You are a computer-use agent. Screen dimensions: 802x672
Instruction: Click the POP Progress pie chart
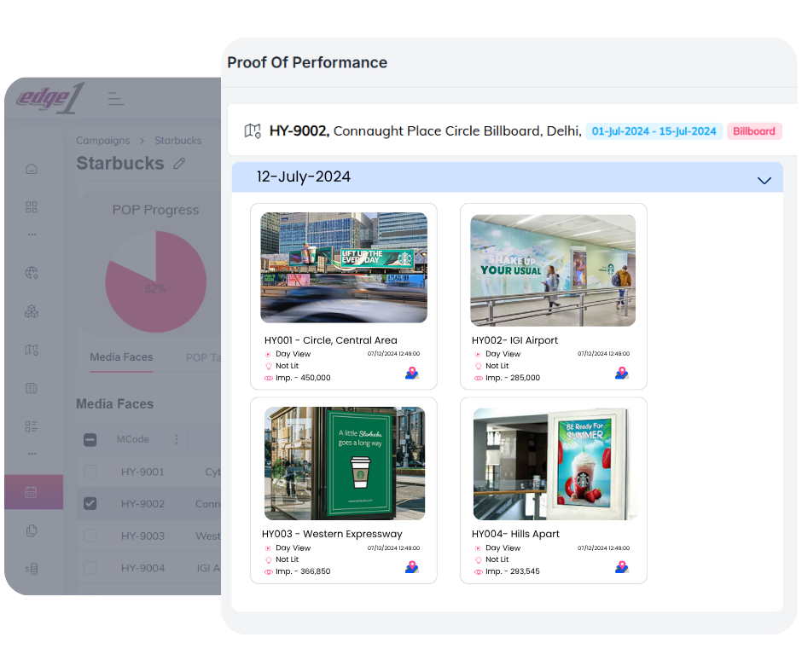(x=155, y=281)
